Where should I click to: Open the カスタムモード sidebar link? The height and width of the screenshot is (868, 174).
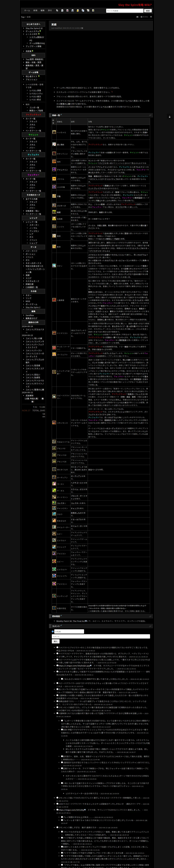32,281
